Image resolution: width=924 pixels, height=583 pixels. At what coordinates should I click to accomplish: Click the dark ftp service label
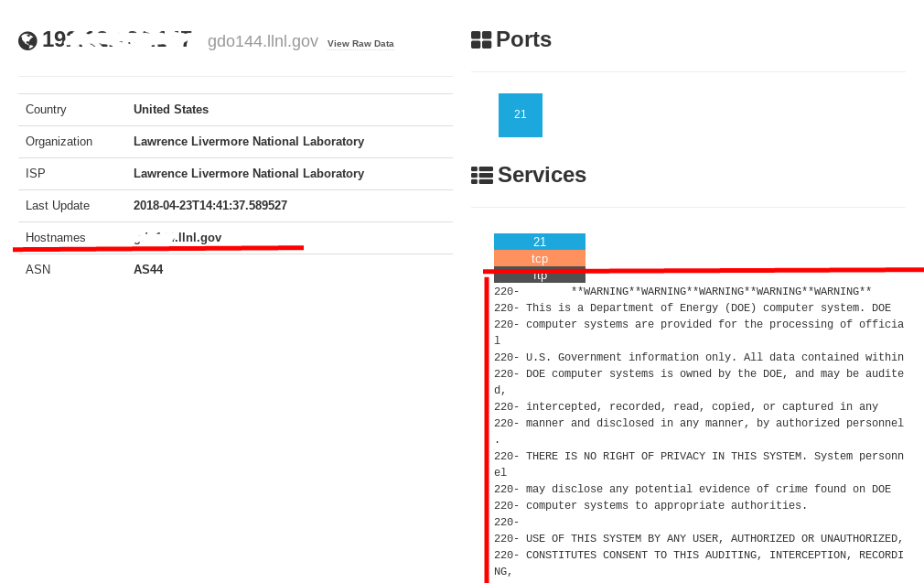point(540,275)
